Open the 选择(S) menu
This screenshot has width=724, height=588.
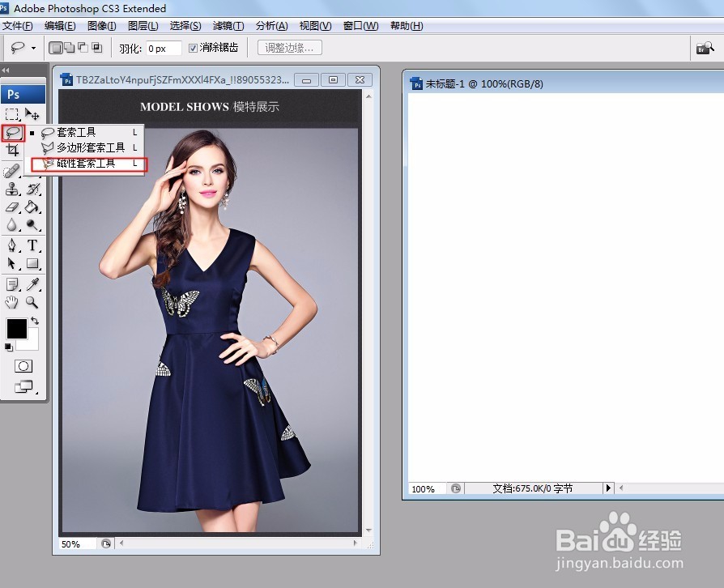point(185,26)
